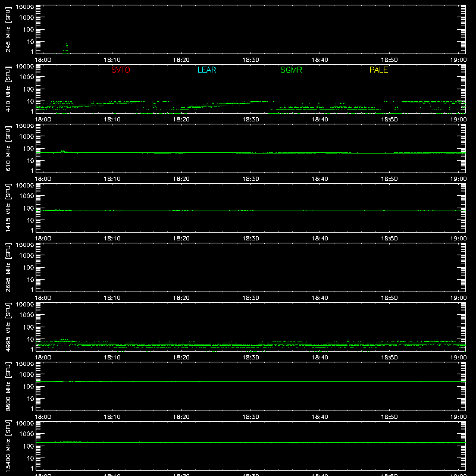Click 18:20 tick label below 4995 MHz panel
This screenshot has width=476, height=476.
click(181, 358)
